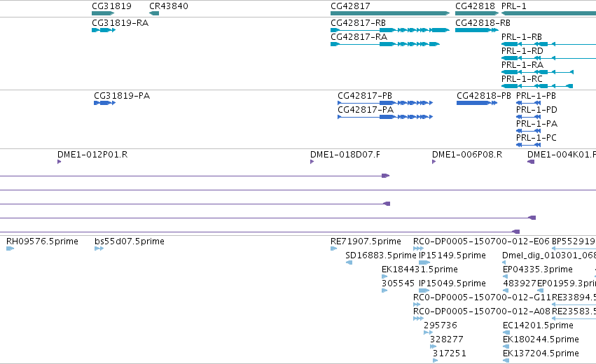Select protein PRL-1-PA

[x=528, y=131]
